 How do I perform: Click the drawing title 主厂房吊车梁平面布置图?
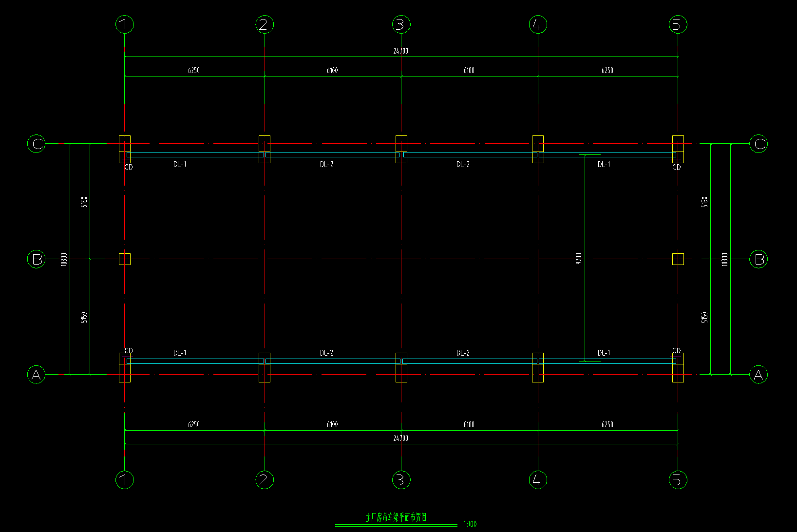(396, 517)
